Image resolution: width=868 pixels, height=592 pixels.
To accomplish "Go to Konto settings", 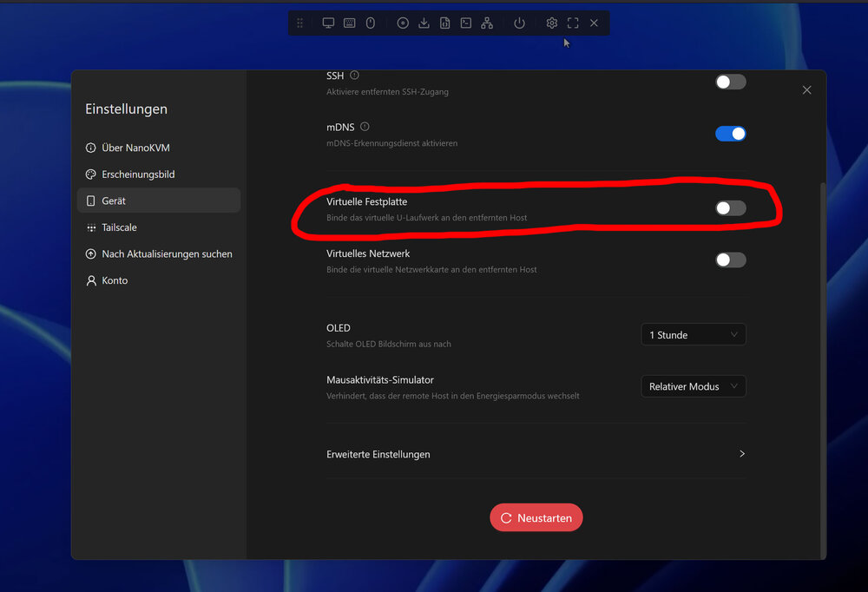I will tap(158, 280).
